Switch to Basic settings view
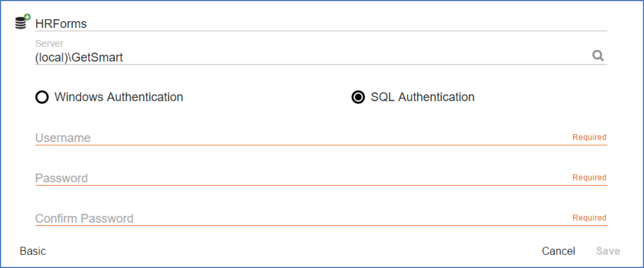The width and height of the screenshot is (644, 268). coord(33,251)
